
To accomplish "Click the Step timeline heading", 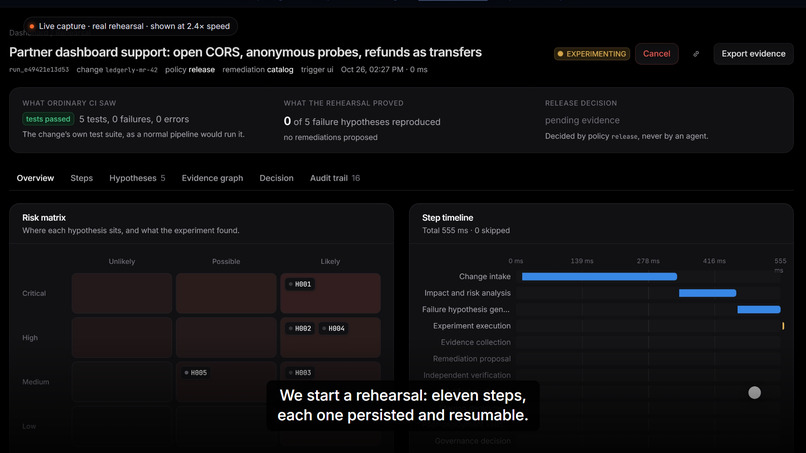I will [447, 218].
